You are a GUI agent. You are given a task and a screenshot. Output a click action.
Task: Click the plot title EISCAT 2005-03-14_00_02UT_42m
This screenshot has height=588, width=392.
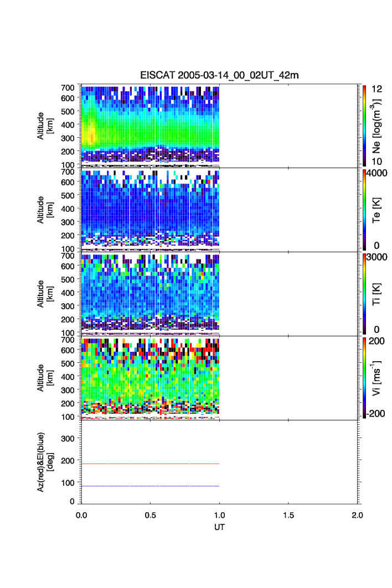(219, 75)
